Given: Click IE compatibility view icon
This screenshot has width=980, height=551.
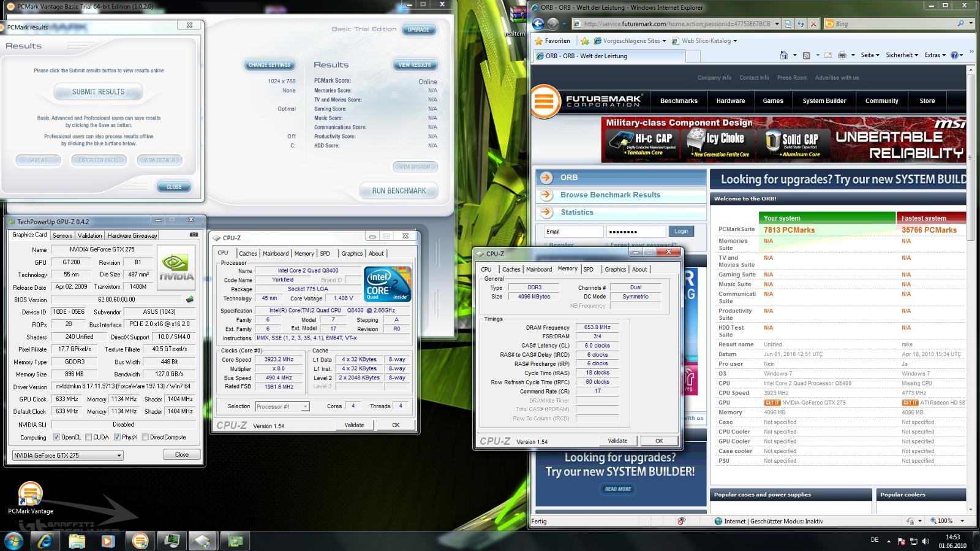Looking at the screenshot, I should click(789, 24).
